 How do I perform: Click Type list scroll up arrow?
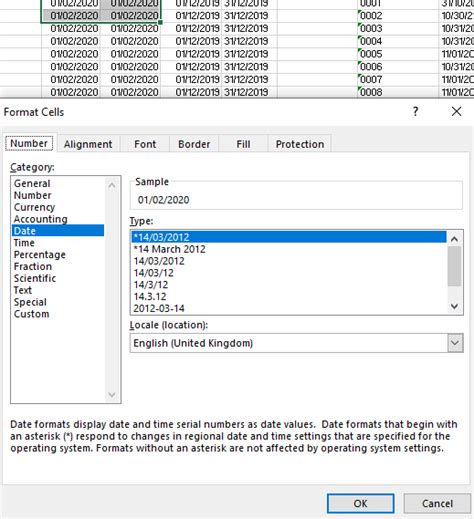click(454, 239)
